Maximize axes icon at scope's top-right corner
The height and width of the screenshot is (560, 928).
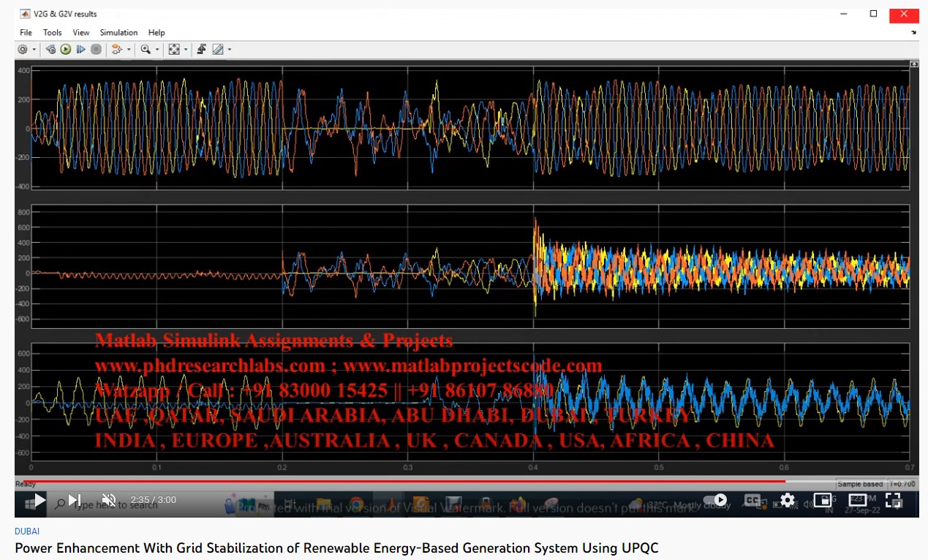coord(913,64)
